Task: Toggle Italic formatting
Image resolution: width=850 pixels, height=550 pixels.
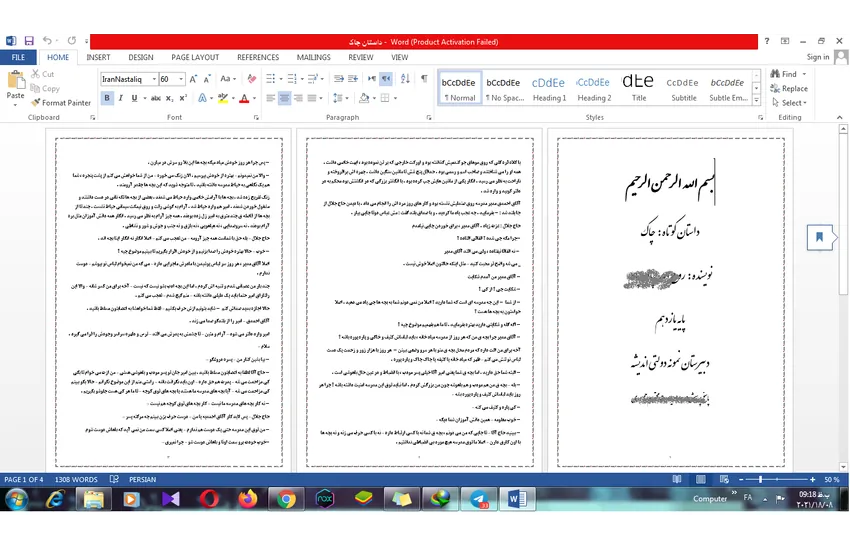Action: (120, 98)
